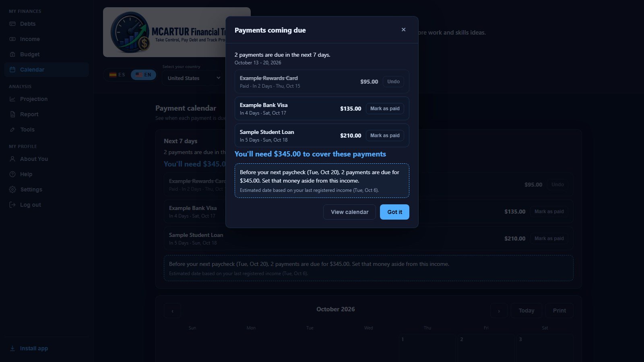Image resolution: width=644 pixels, height=362 pixels.
Task: Close the Payments coming due dialog
Action: (403, 30)
